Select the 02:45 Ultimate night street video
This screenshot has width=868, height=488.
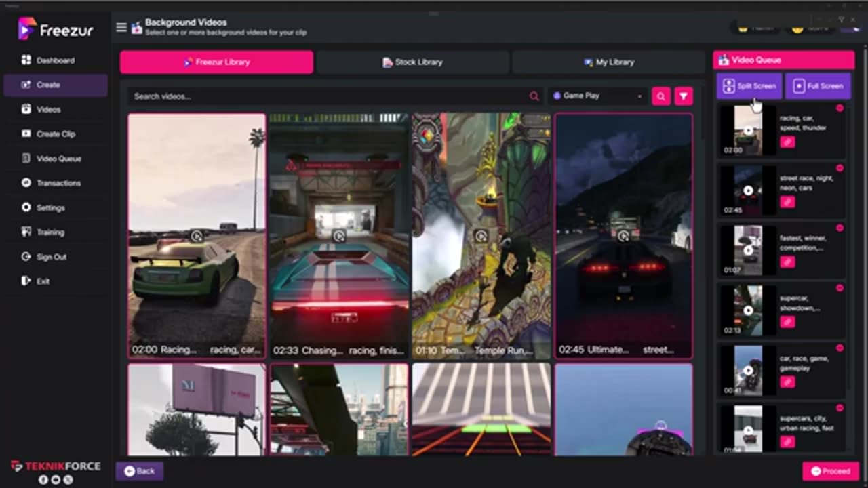(624, 236)
